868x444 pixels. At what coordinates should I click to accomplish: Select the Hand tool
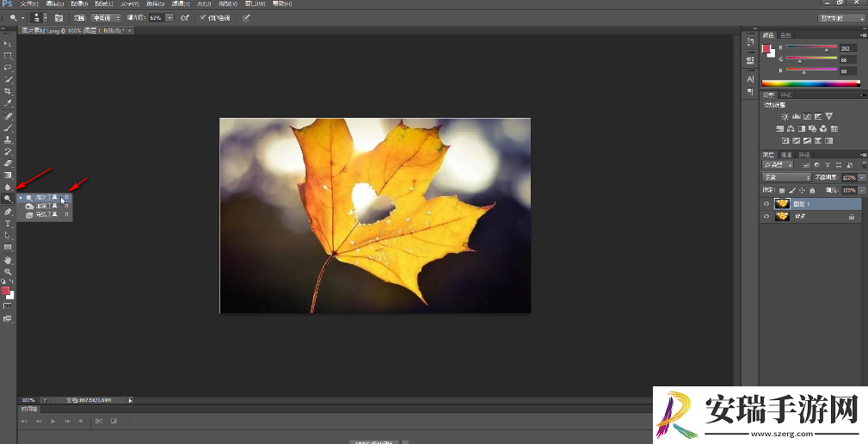(x=8, y=260)
